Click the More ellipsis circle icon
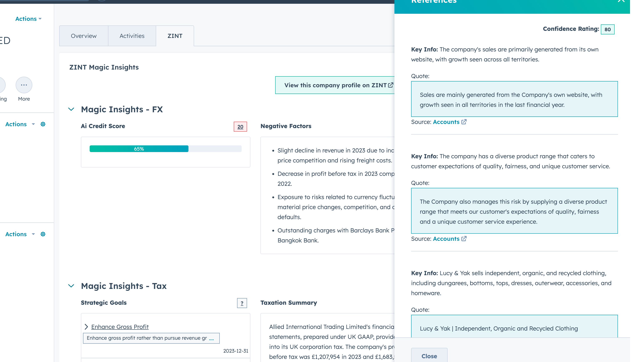 point(24,85)
